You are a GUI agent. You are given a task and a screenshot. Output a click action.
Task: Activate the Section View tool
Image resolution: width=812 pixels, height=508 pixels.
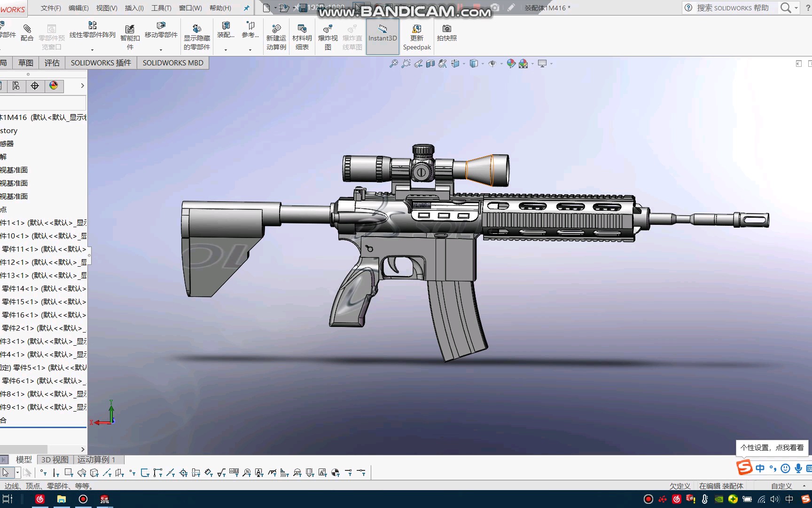(x=430, y=63)
